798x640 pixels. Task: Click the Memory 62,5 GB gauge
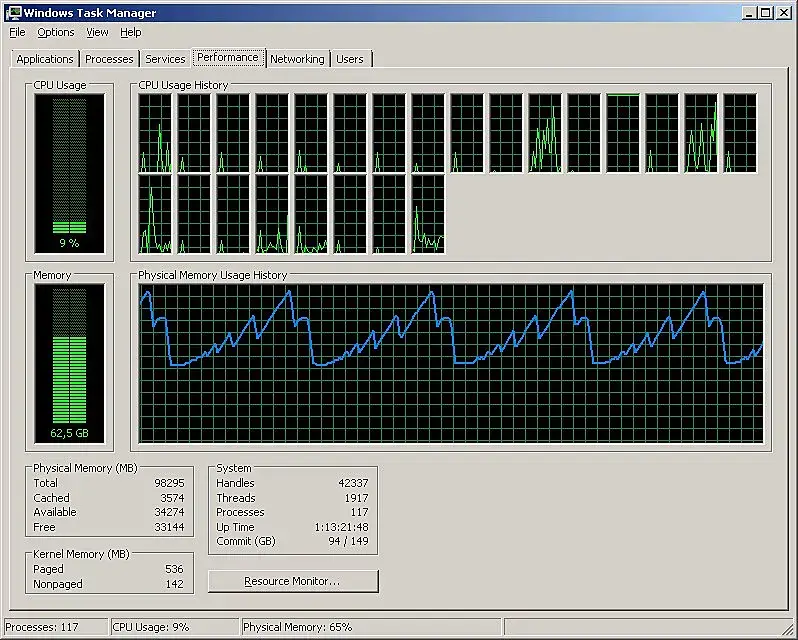[x=69, y=363]
